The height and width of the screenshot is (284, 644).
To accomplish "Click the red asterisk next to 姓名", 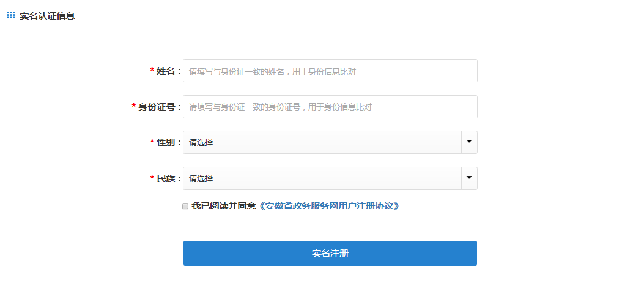I will tap(152, 71).
